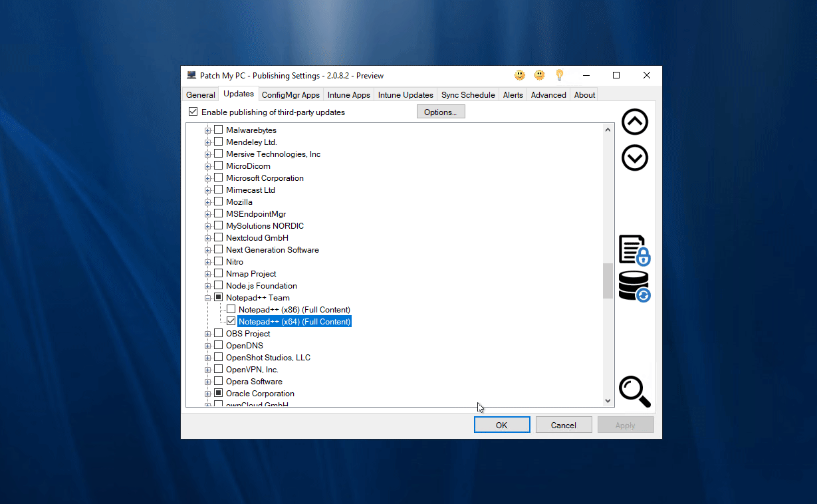Screen dimensions: 817x504
Task: Expand the OpenVPN, Inc. tree node
Action: tap(208, 370)
